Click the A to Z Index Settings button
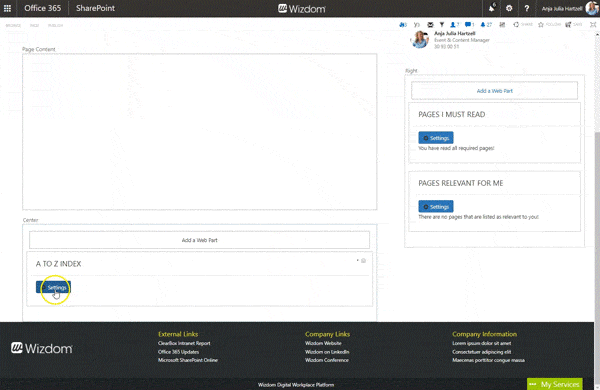This screenshot has width=600, height=390. 54,287
